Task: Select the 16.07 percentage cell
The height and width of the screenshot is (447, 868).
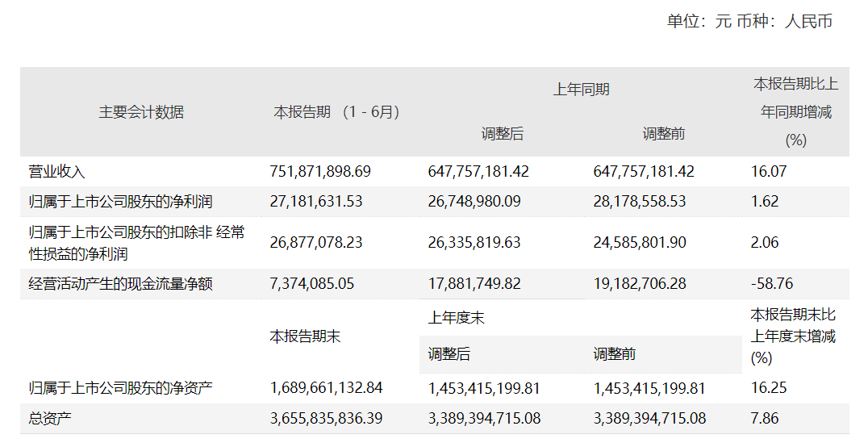Action: click(768, 171)
